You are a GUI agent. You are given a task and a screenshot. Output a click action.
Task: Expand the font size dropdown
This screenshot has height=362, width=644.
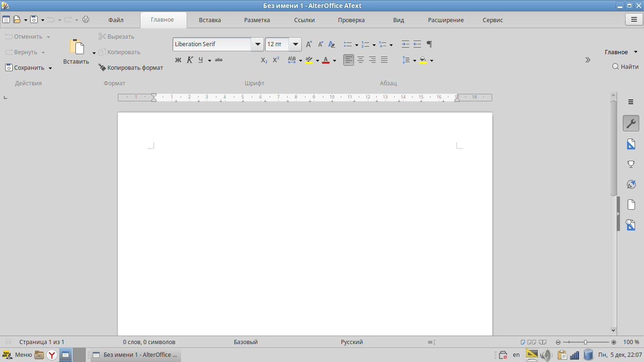[x=296, y=44]
